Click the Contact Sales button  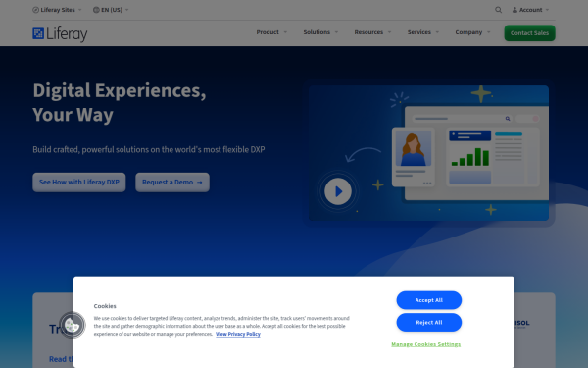(x=529, y=33)
